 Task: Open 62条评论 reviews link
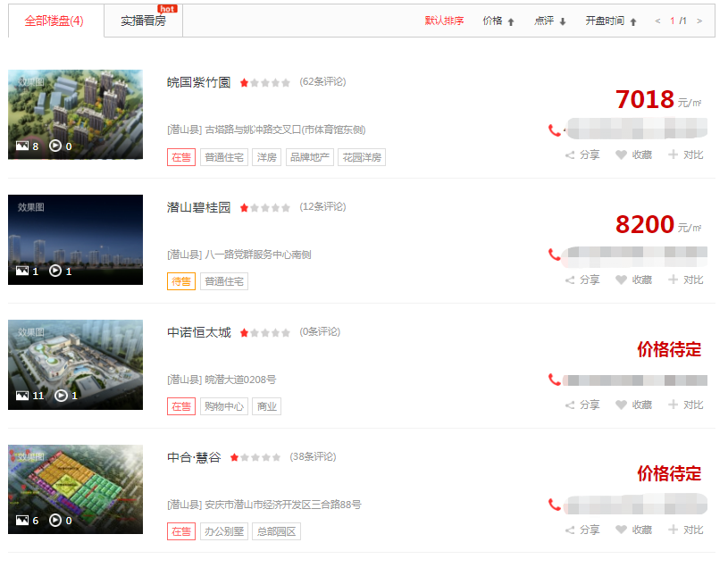[x=322, y=81]
